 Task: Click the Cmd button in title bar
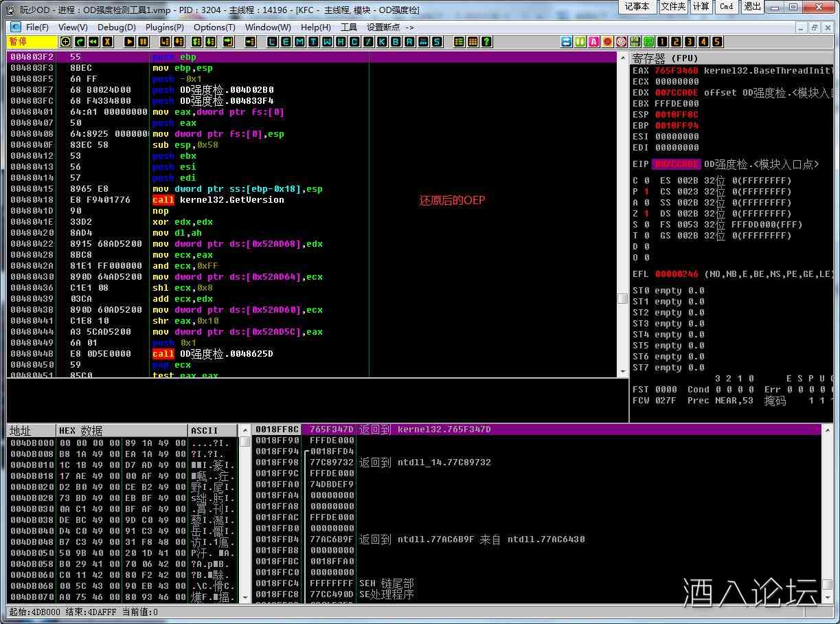click(x=726, y=7)
